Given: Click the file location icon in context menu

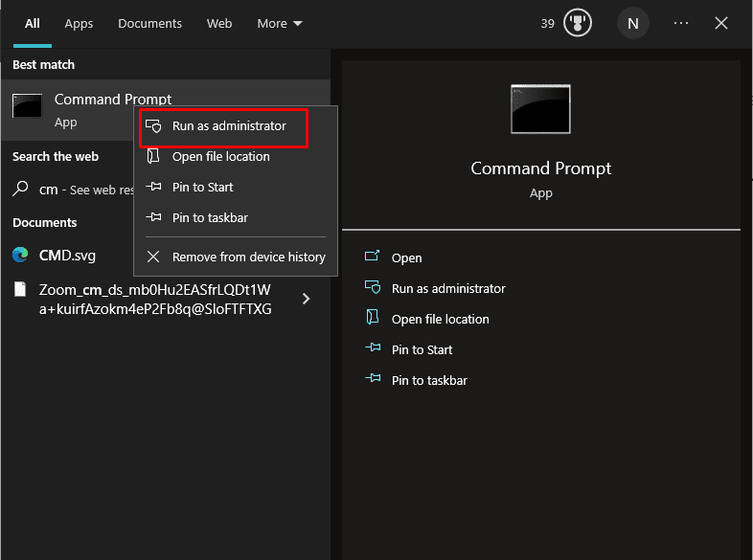Looking at the screenshot, I should pos(153,156).
